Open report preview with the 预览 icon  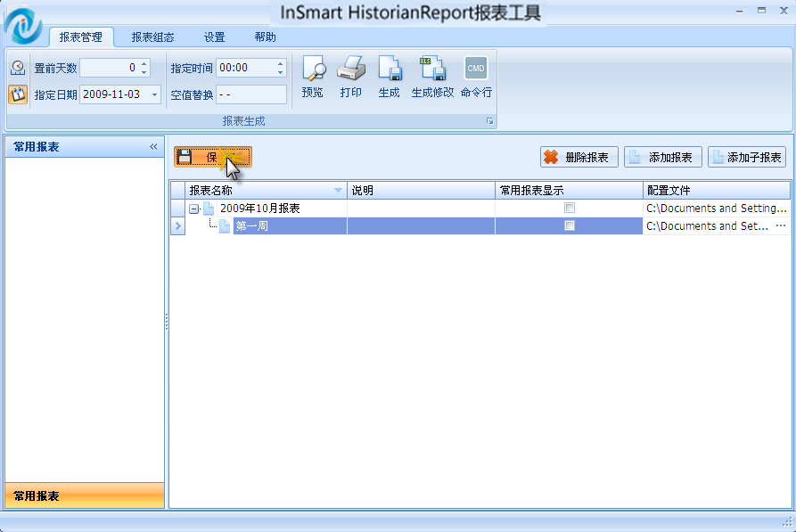pyautogui.click(x=313, y=77)
